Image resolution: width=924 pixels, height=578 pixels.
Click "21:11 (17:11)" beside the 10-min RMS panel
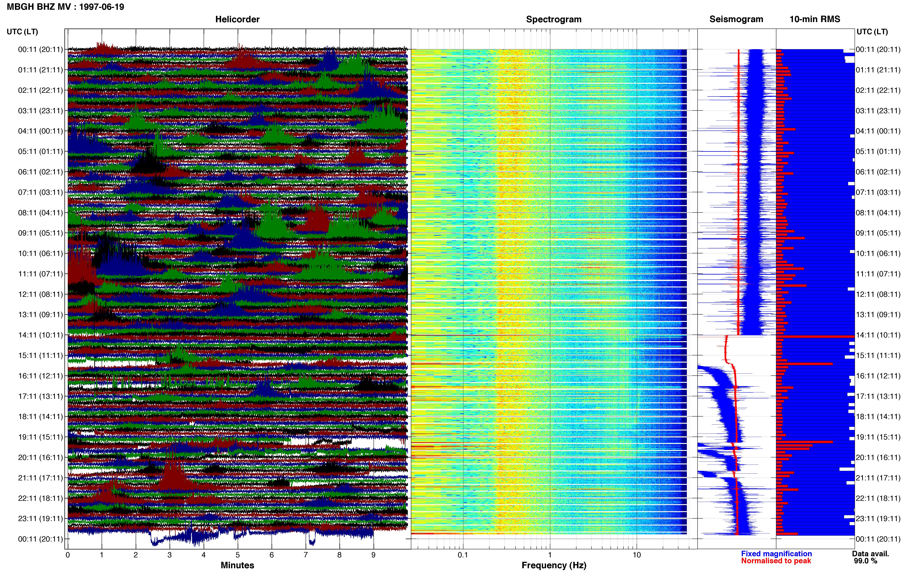click(878, 478)
